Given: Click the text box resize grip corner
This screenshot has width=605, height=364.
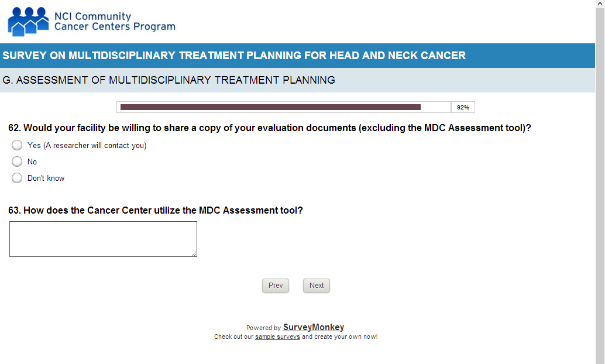Looking at the screenshot, I should pos(194,254).
